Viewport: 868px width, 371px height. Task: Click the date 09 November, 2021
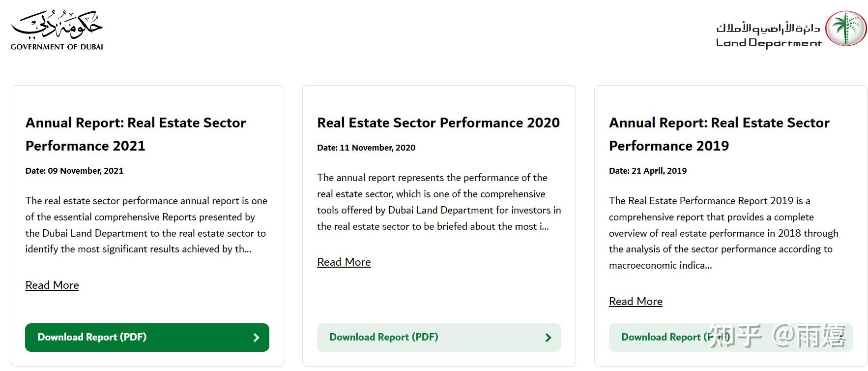pos(74,171)
